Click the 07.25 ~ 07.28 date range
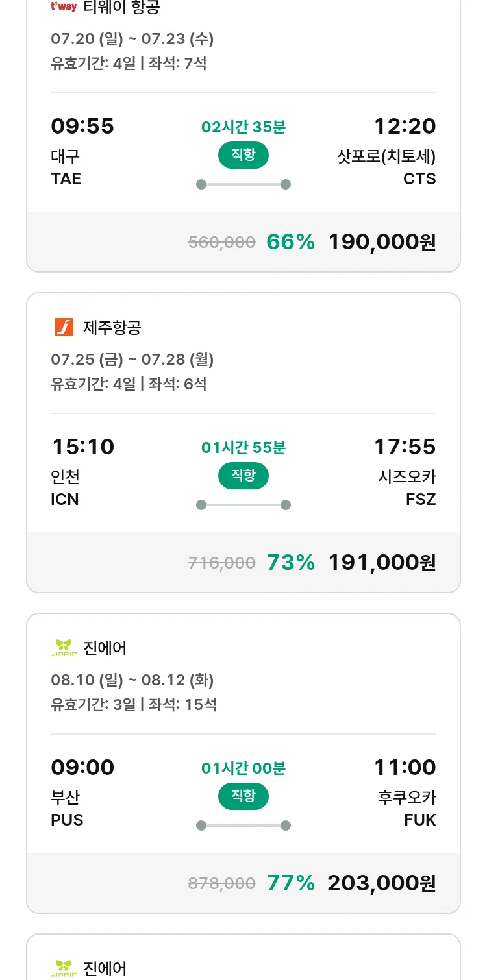Viewport: 487px width, 980px height. [x=132, y=360]
